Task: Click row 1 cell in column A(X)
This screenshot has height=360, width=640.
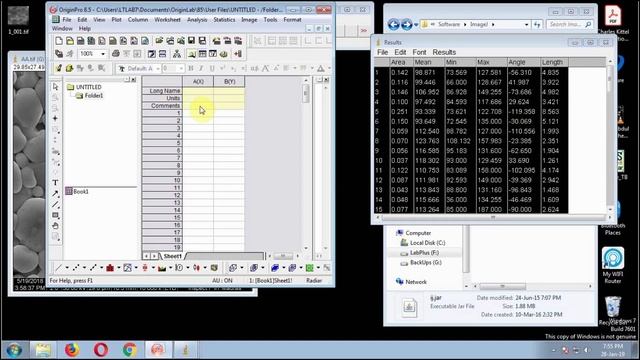Action: (198, 113)
